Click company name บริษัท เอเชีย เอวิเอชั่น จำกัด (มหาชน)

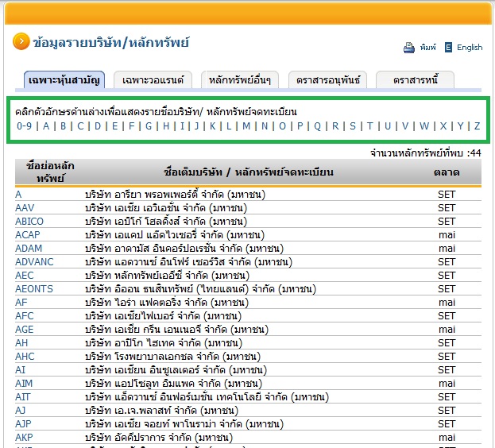click(166, 208)
